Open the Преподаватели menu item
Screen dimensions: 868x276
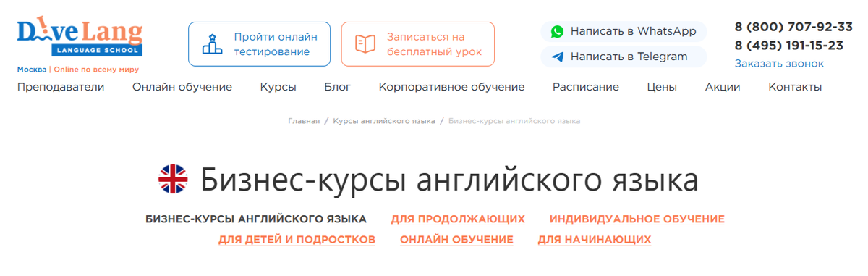[61, 87]
